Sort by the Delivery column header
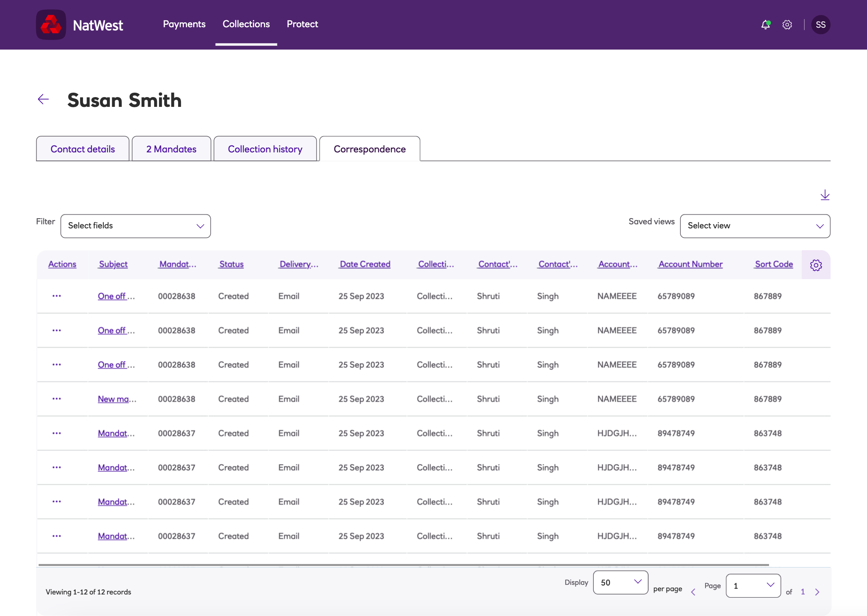The height and width of the screenshot is (616, 867). 299,264
